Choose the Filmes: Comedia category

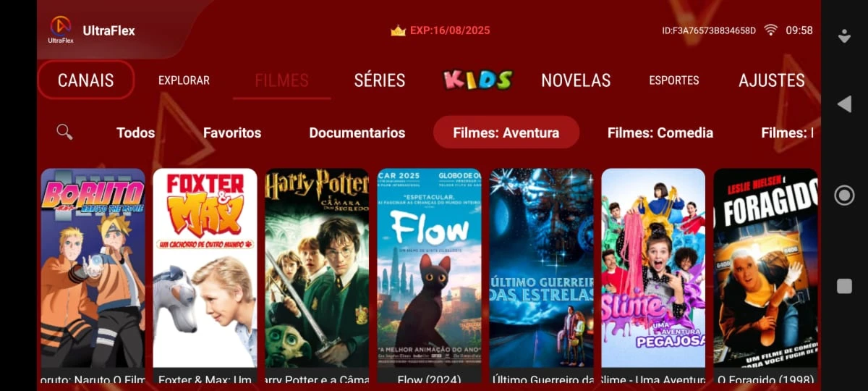660,133
